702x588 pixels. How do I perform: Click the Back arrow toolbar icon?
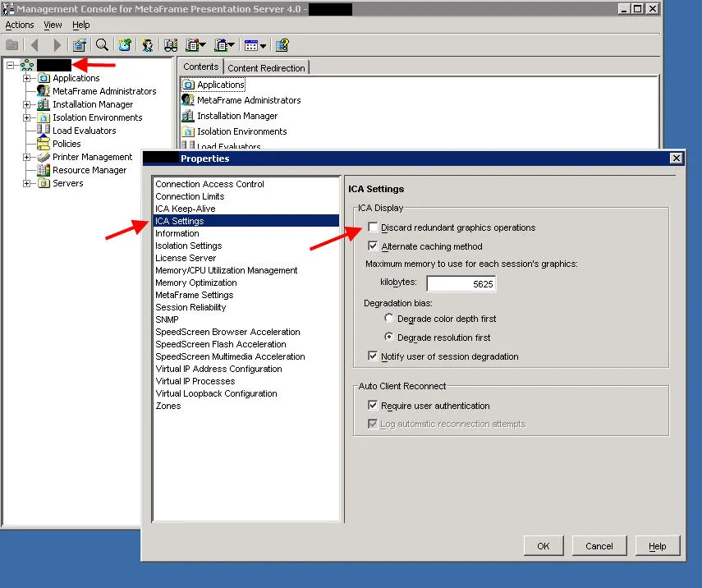34,45
